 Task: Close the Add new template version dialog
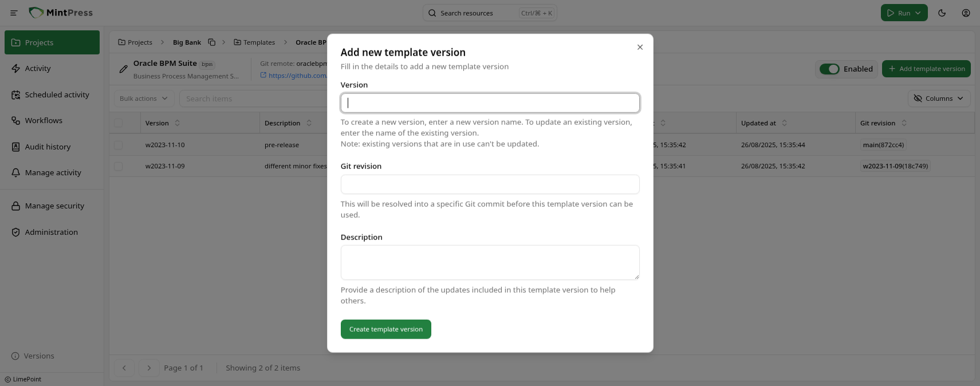[x=640, y=47]
